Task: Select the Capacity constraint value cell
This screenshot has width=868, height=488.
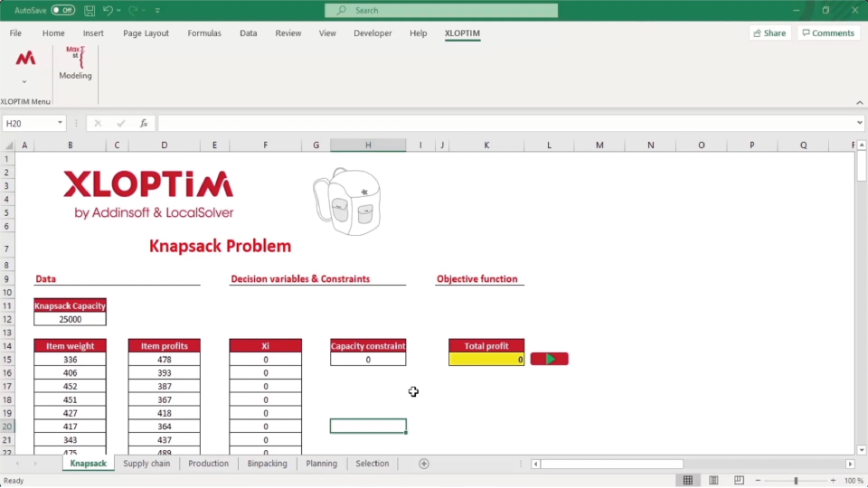Action: [368, 360]
